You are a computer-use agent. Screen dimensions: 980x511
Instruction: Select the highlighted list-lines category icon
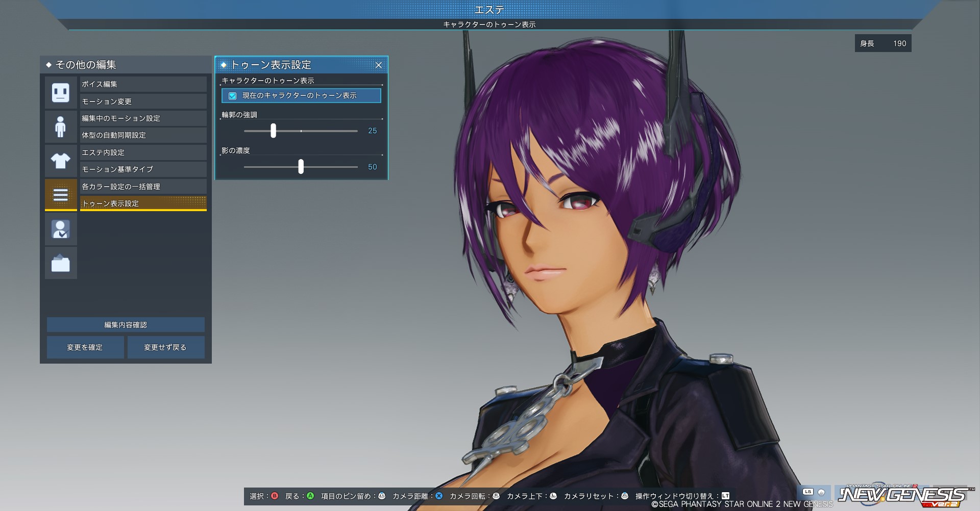tap(61, 195)
